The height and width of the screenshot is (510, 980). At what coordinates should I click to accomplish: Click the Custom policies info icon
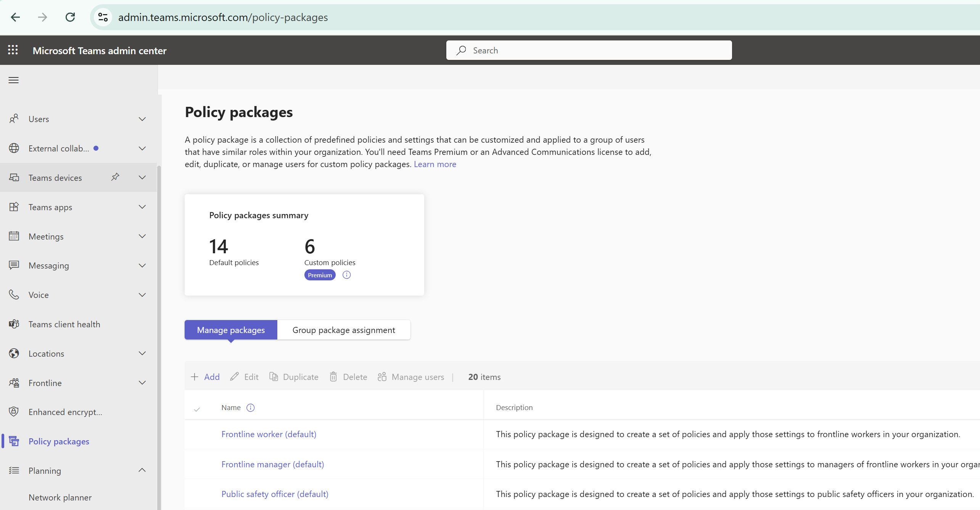pyautogui.click(x=346, y=275)
